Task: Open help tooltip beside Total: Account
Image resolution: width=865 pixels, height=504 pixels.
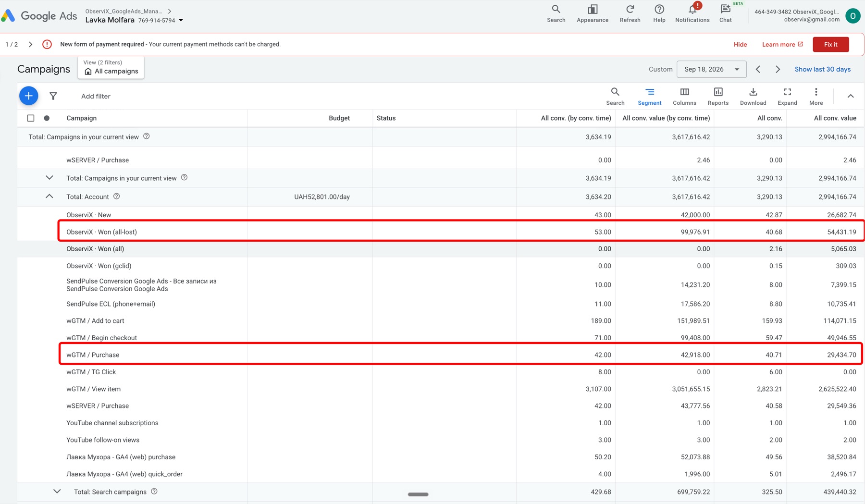Action: pyautogui.click(x=117, y=197)
